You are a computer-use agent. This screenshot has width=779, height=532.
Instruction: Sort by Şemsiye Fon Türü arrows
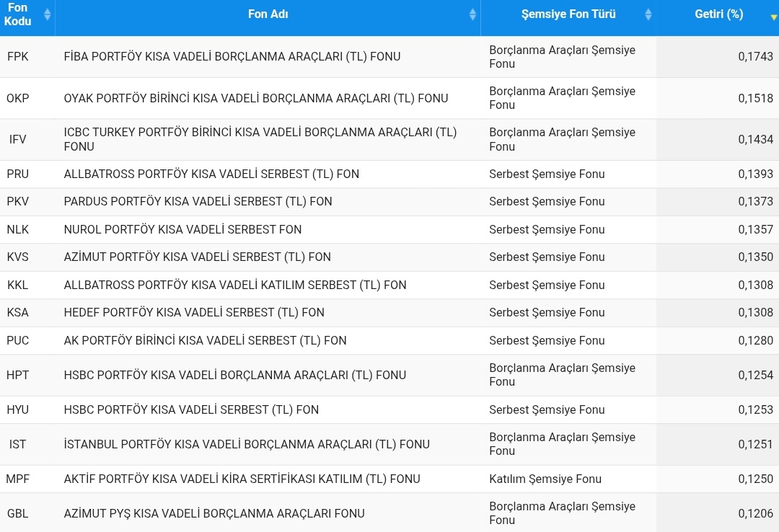[x=648, y=14]
